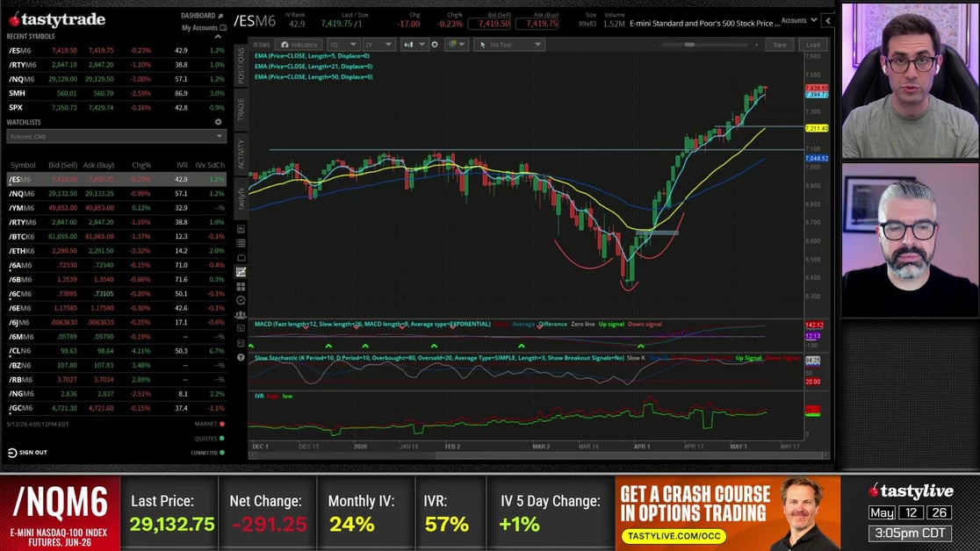The width and height of the screenshot is (980, 551).
Task: Click the chart horizontal scrollbar
Action: 537,455
